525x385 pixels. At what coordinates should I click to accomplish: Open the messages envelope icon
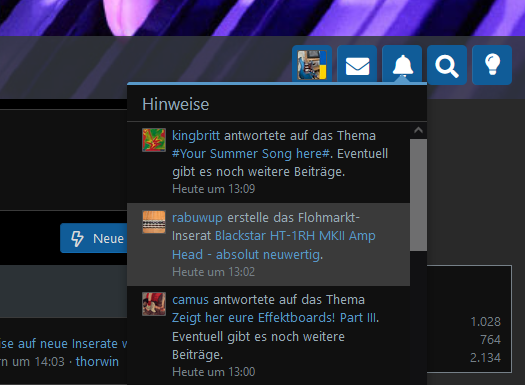(x=357, y=65)
